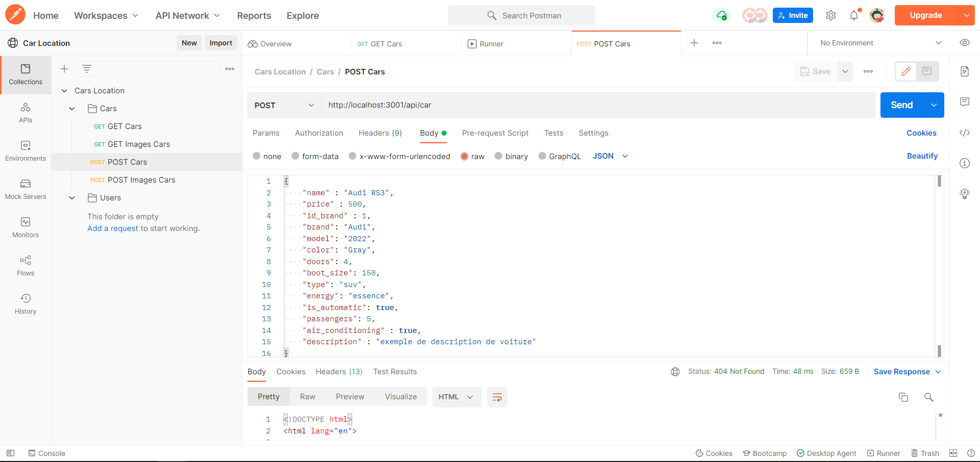Select the form-data body type
The image size is (980, 462).
[x=296, y=156]
